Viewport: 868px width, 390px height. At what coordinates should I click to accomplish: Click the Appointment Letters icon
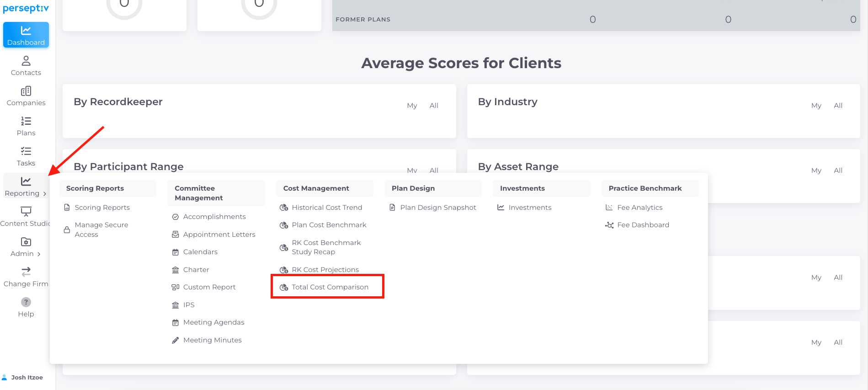click(x=176, y=235)
